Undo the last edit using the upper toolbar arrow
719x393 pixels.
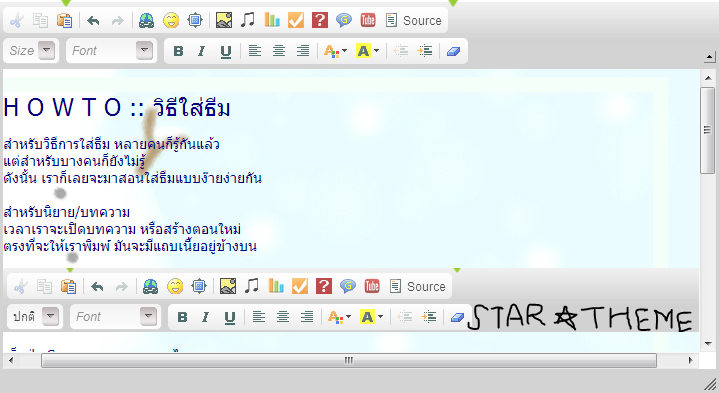click(x=94, y=21)
